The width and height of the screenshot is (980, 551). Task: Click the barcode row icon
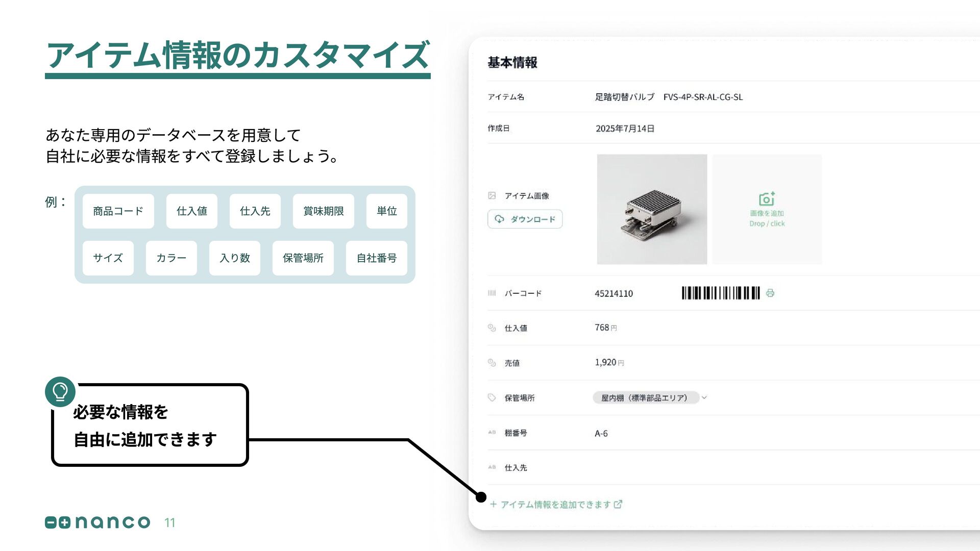click(x=492, y=293)
